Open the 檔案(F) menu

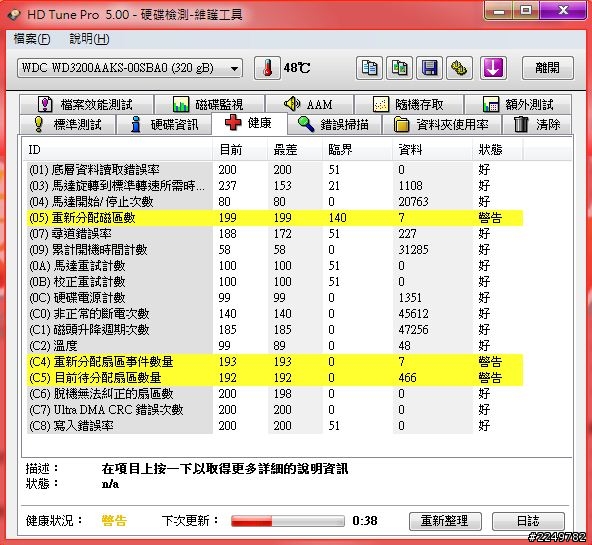32,39
